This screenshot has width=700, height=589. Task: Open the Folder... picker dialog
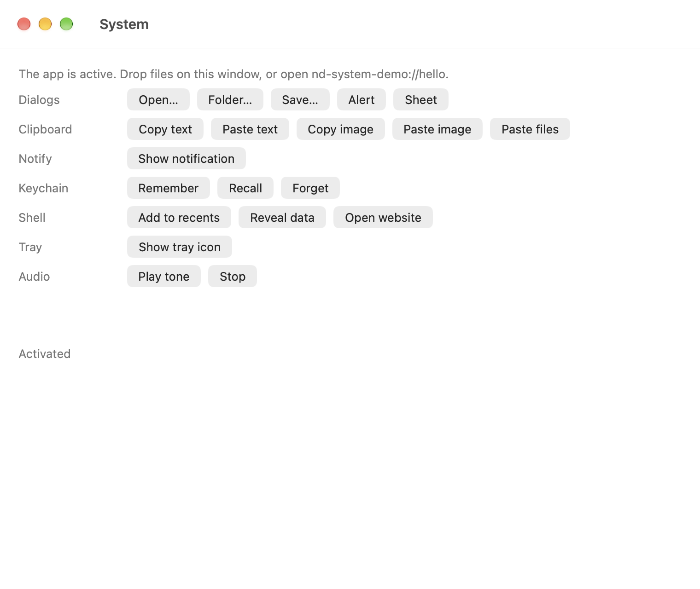[x=230, y=99]
